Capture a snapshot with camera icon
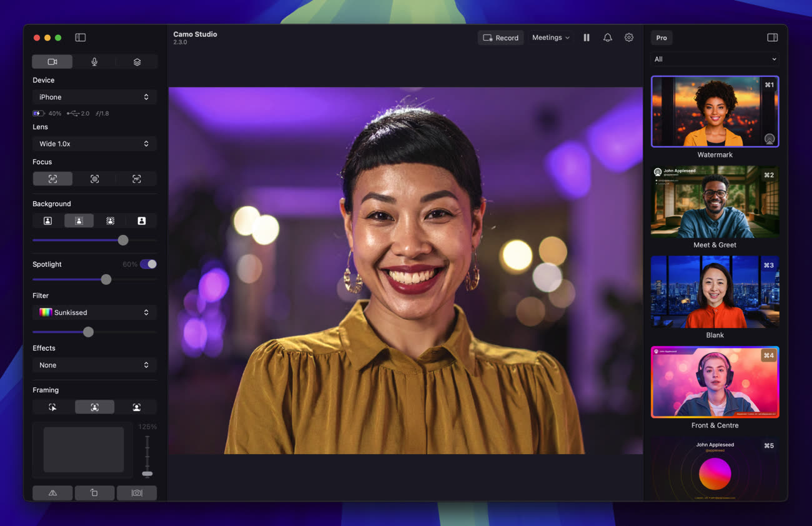 pyautogui.click(x=137, y=493)
